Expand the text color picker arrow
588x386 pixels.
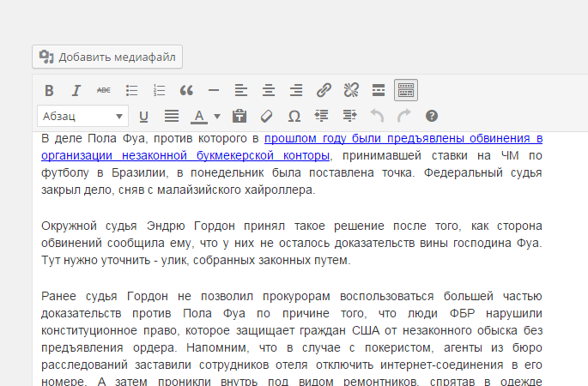click(x=217, y=116)
